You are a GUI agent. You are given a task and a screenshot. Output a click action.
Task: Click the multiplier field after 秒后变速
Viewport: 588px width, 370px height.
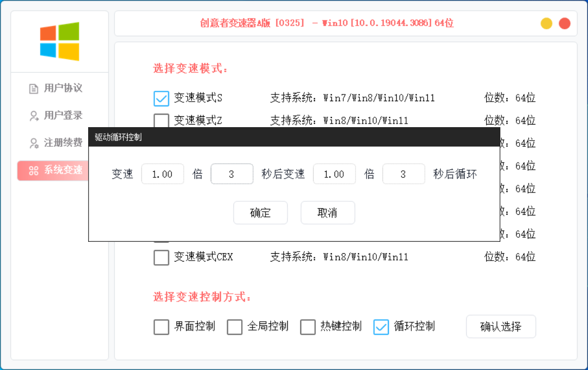click(x=334, y=174)
